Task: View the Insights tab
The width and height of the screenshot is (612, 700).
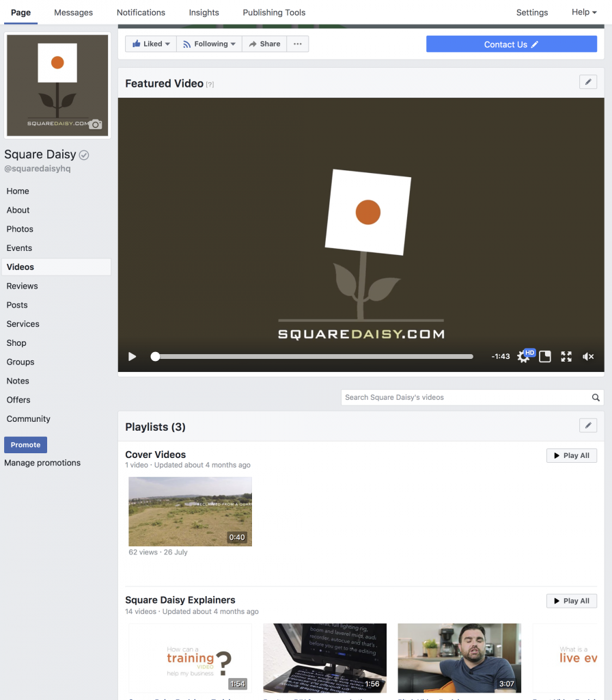Action: click(204, 12)
